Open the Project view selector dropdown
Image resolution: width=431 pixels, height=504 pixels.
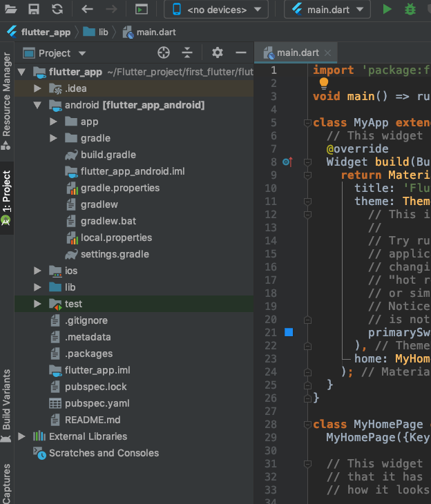(55, 53)
